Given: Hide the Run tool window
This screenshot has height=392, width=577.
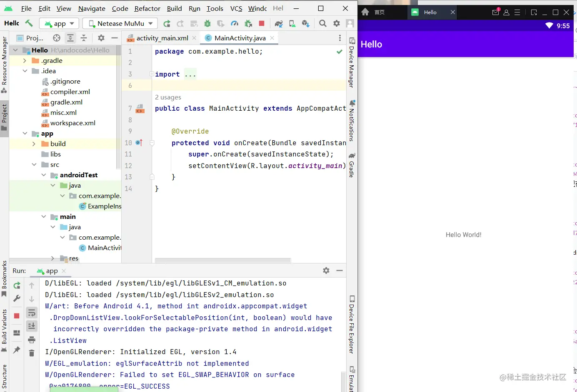Looking at the screenshot, I should pyautogui.click(x=340, y=270).
